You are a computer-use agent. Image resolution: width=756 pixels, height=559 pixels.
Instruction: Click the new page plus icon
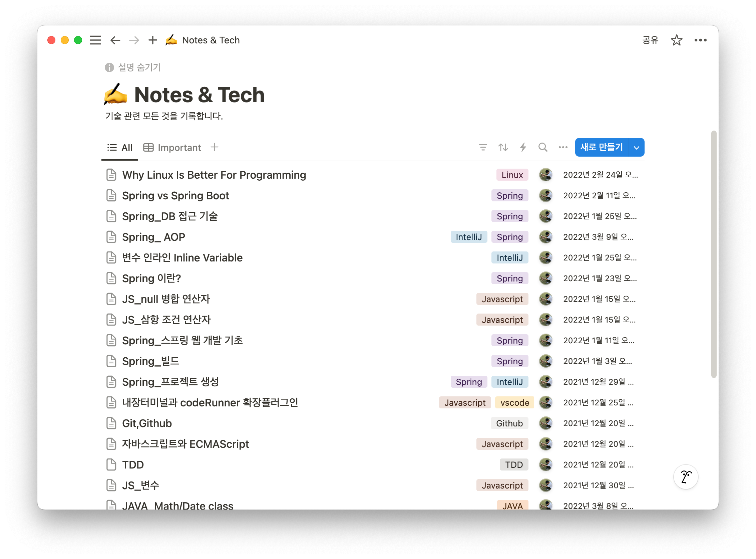[x=153, y=40]
